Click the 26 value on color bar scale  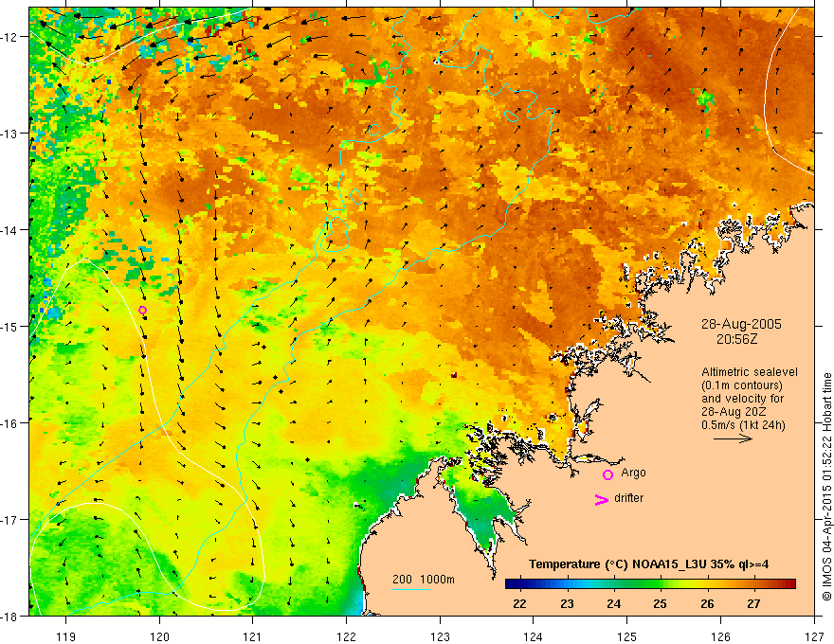pos(707,604)
